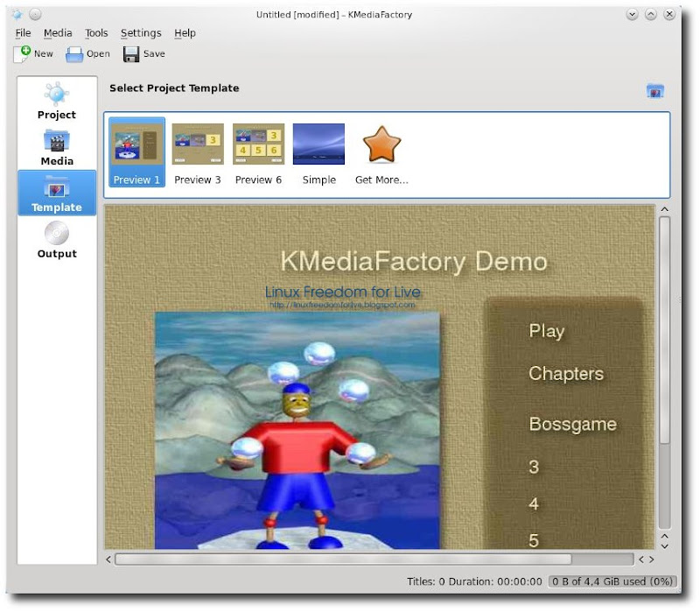Select the Template section in sidebar
This screenshot has width=700, height=612.
(x=57, y=193)
